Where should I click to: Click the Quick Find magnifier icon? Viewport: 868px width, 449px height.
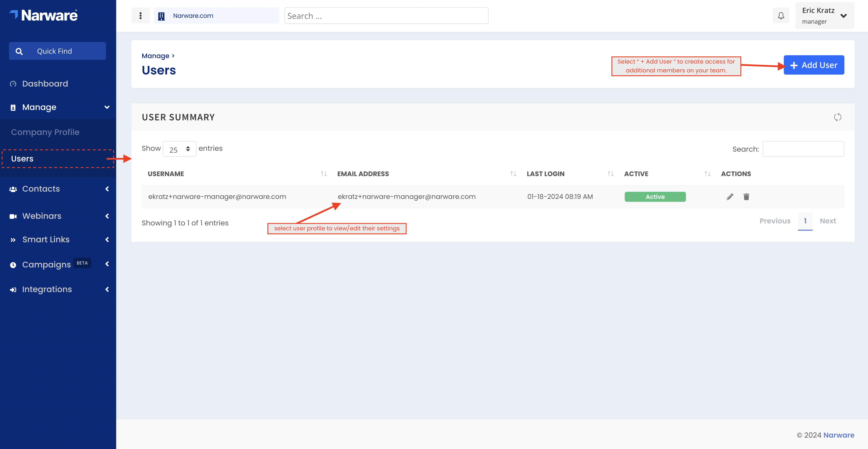[x=19, y=51]
